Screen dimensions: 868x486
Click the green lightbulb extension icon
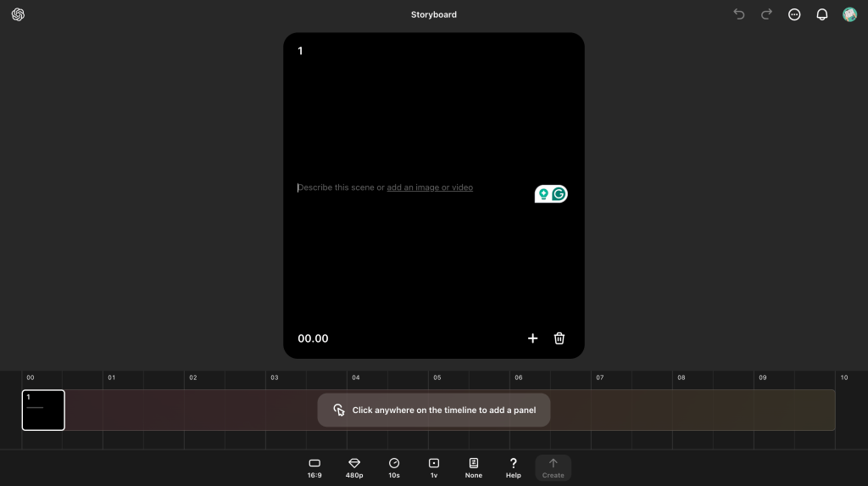click(543, 194)
